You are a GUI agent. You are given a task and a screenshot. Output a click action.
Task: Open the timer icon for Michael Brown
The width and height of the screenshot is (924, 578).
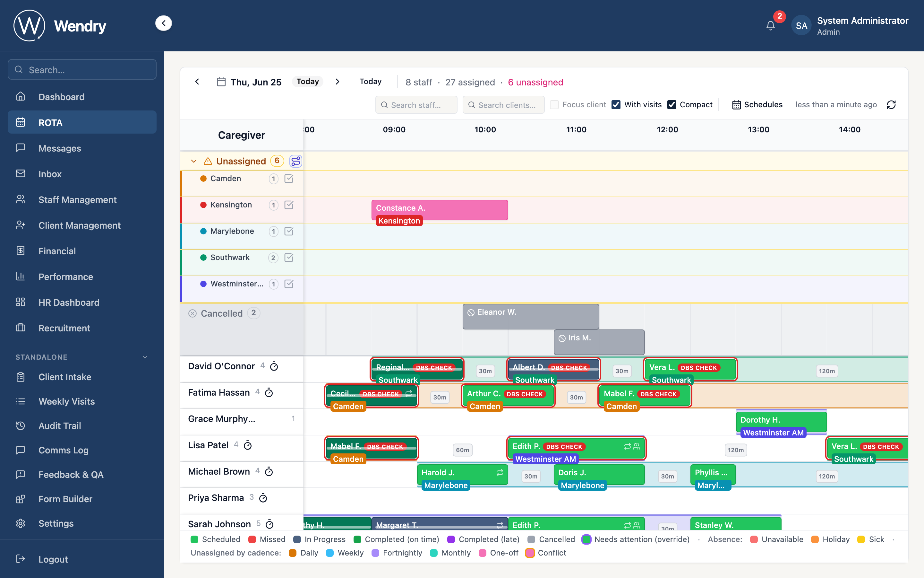[x=269, y=472]
